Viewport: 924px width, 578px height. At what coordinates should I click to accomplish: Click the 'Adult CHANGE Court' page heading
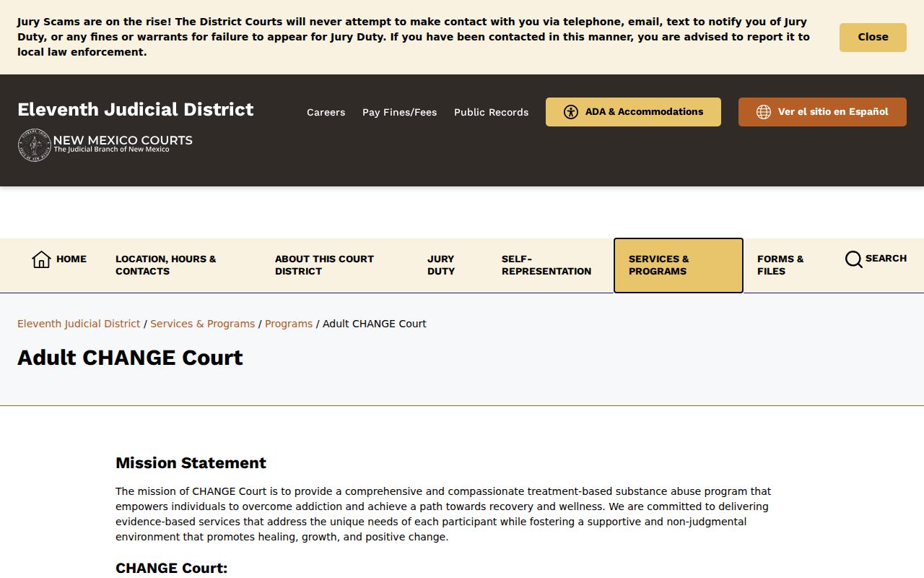tap(130, 358)
